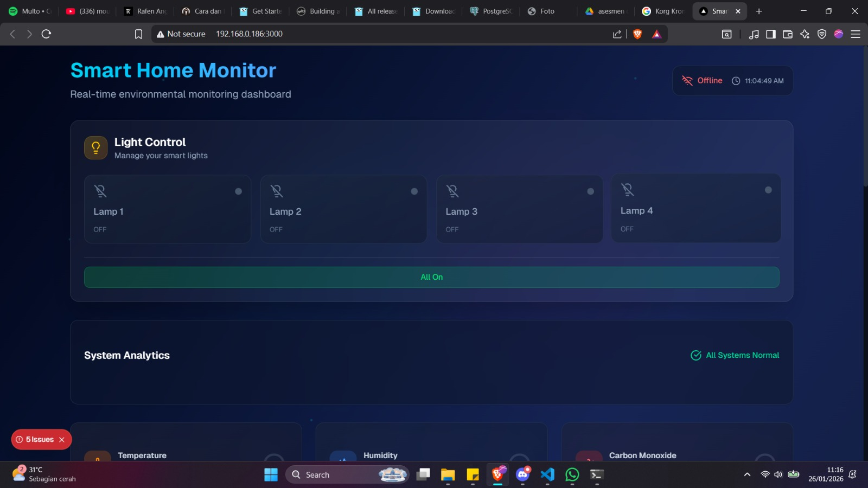This screenshot has width=868, height=488.
Task: Reload the page with refresh icon
Action: point(47,34)
